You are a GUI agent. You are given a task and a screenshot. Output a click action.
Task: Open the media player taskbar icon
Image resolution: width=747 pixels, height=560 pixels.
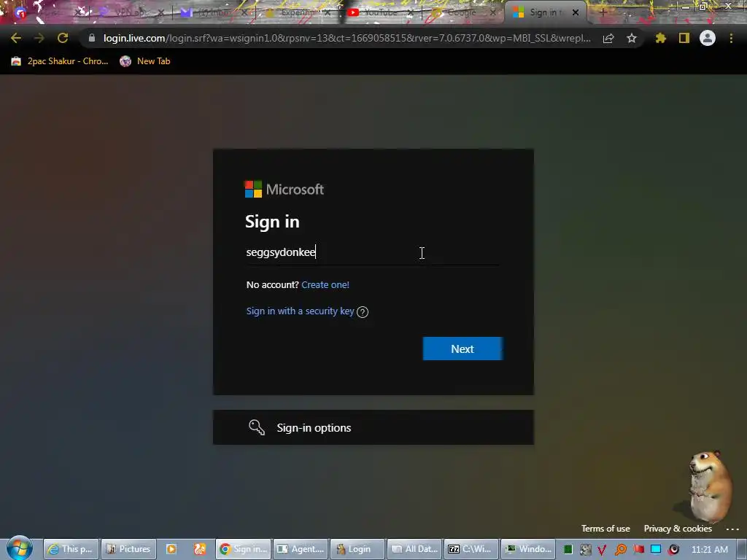tap(171, 549)
